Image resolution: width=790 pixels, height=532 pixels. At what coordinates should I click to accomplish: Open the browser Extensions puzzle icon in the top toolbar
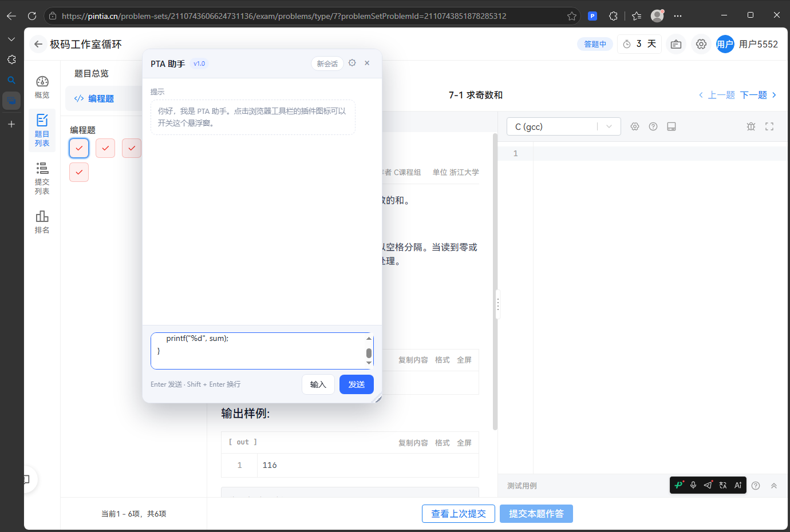click(x=613, y=16)
